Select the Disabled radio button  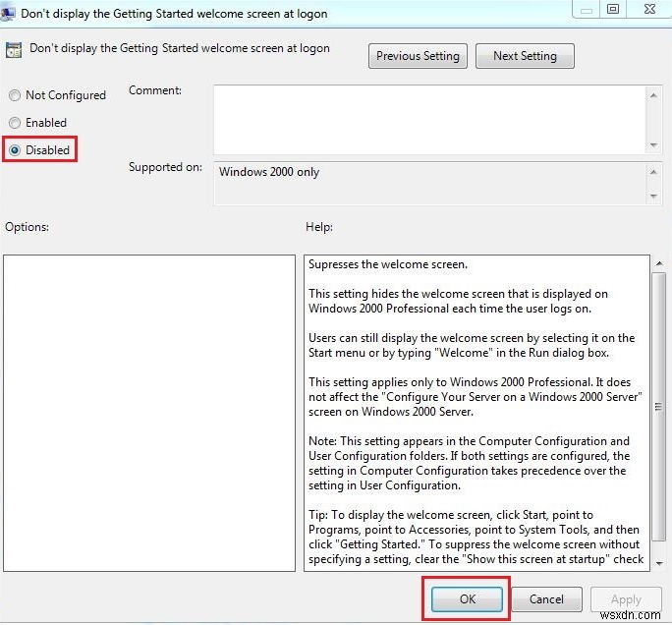pos(15,150)
